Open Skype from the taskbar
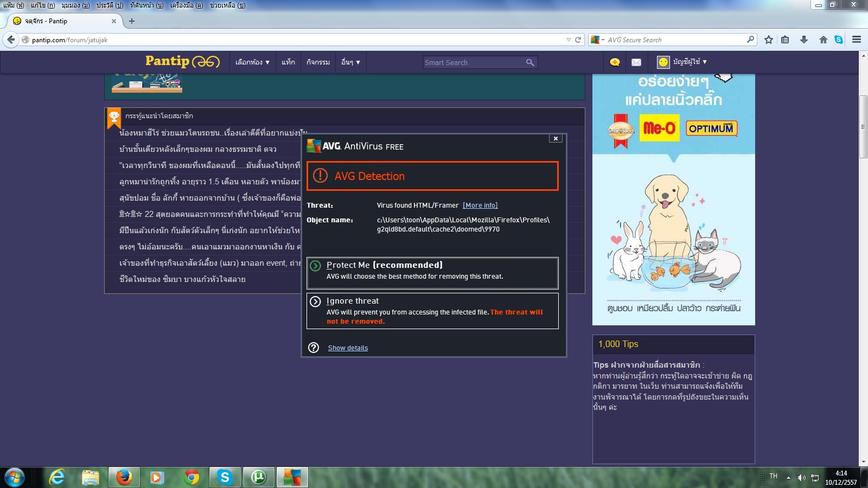This screenshot has height=488, width=868. [x=225, y=478]
